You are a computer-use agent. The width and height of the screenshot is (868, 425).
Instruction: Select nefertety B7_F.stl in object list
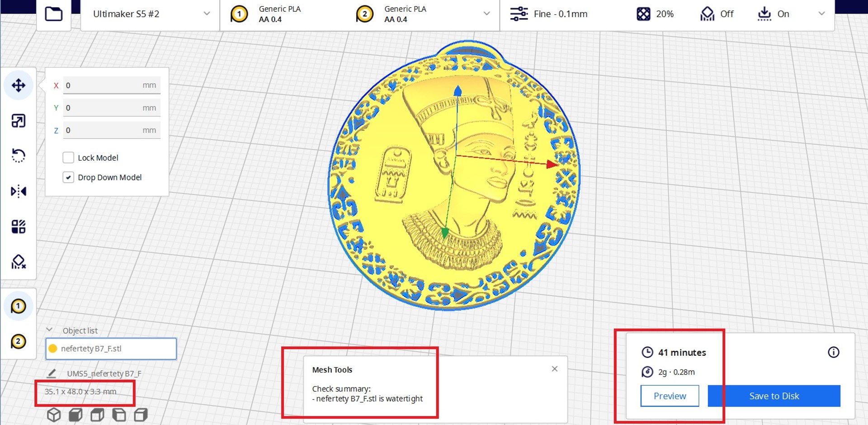point(111,349)
